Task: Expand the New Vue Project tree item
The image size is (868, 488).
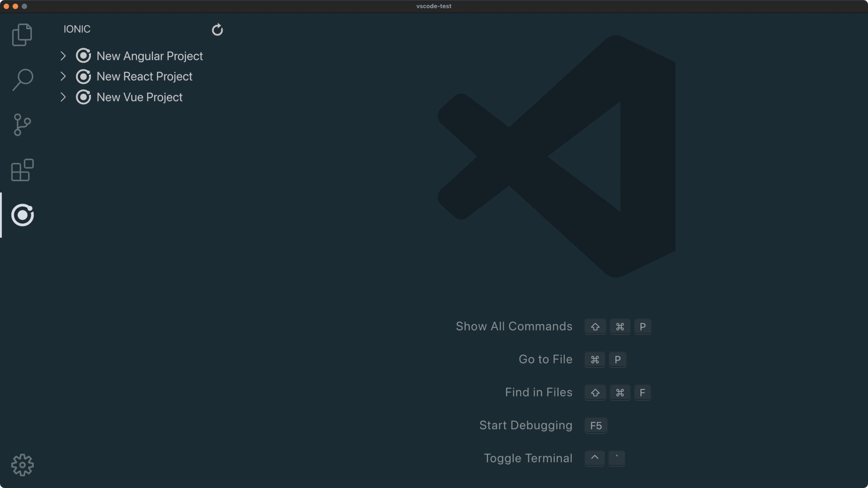Action: [63, 97]
